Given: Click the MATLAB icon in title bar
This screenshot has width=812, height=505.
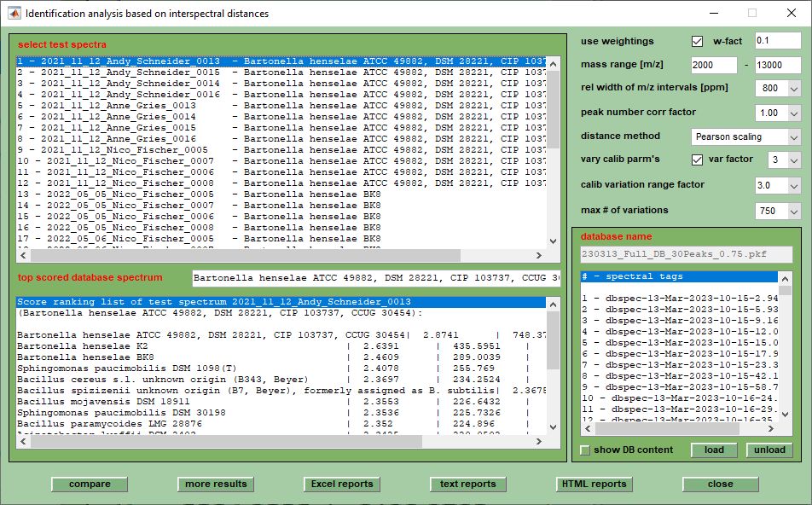Looking at the screenshot, I should (14, 14).
